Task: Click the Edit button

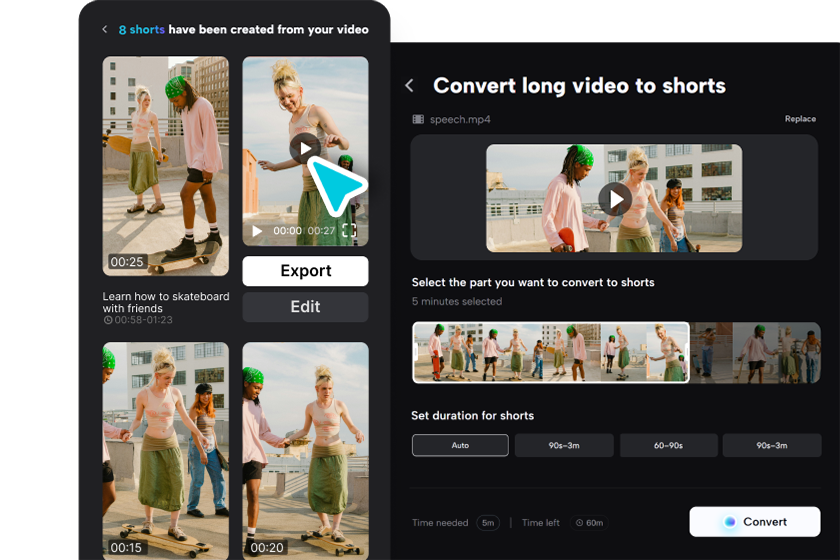Action: pyautogui.click(x=305, y=307)
